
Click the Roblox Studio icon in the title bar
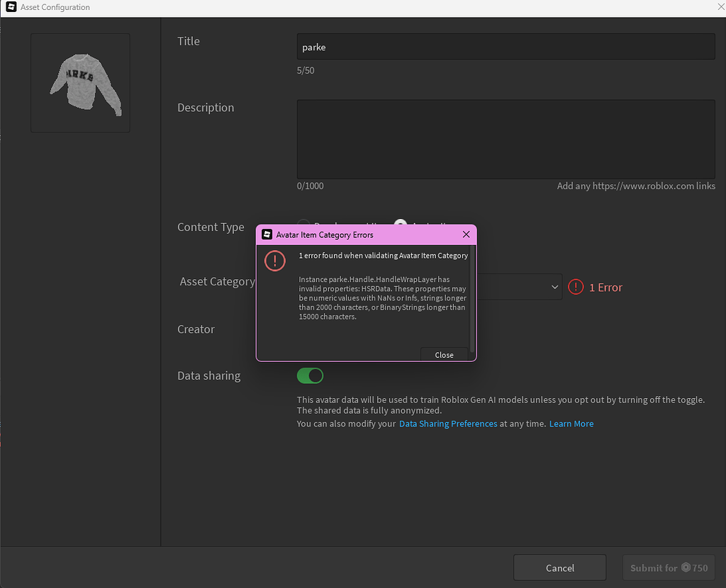[10, 7]
